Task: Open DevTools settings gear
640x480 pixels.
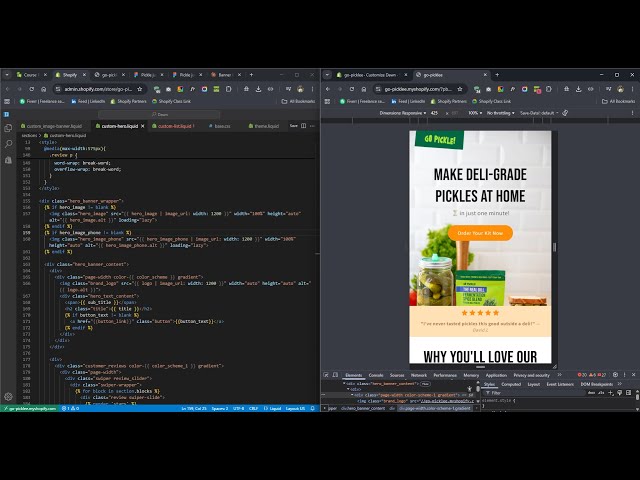Action: pos(615,375)
